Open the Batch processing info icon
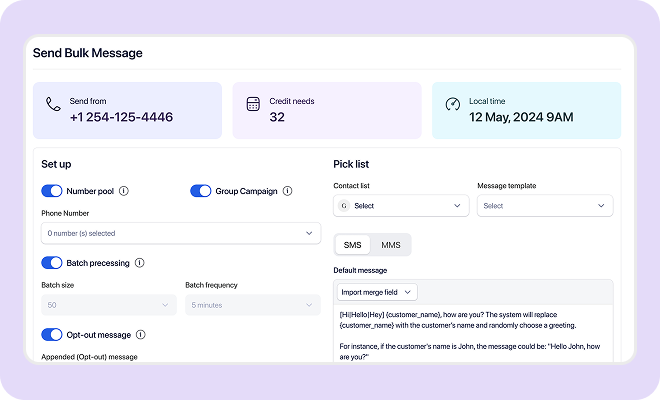The width and height of the screenshot is (660, 400). [x=139, y=263]
